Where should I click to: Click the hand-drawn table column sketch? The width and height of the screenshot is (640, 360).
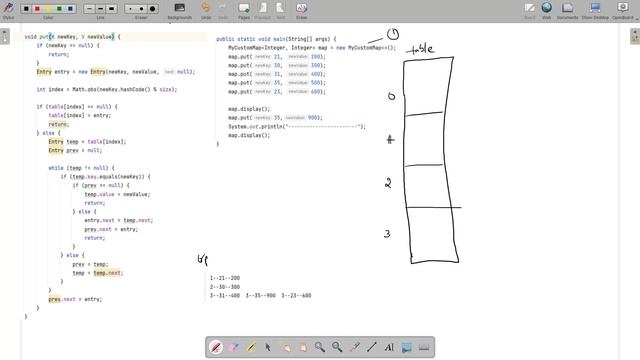pos(432,160)
